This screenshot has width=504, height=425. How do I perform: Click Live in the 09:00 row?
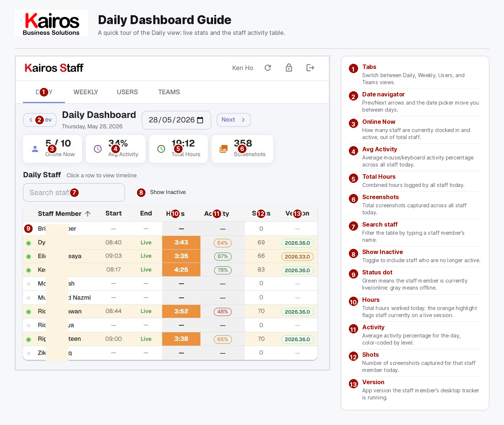pyautogui.click(x=146, y=339)
